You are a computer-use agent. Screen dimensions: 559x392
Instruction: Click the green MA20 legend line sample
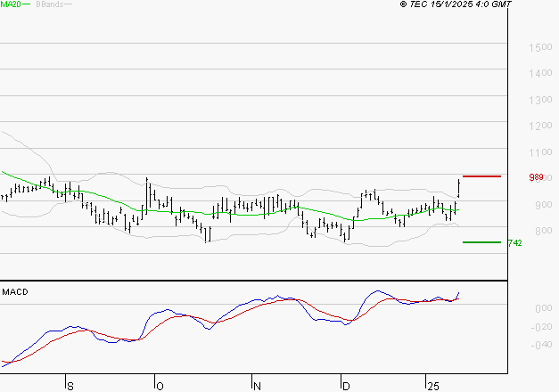(25, 5)
